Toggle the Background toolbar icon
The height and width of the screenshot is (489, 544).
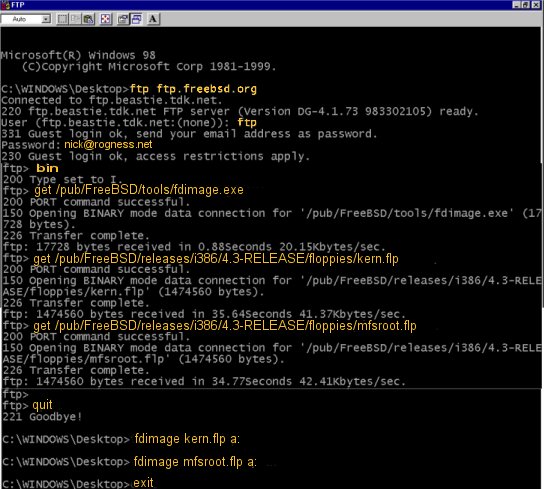point(136,19)
